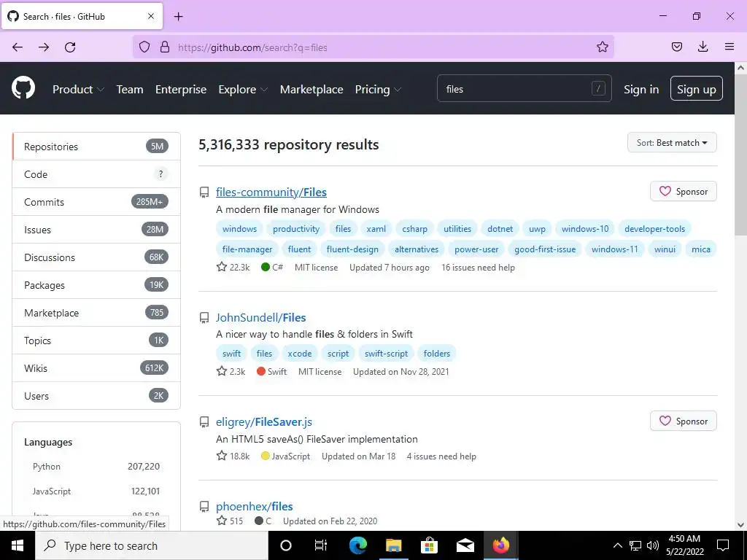
Task: Open a new tab with plus icon
Action: [179, 17]
